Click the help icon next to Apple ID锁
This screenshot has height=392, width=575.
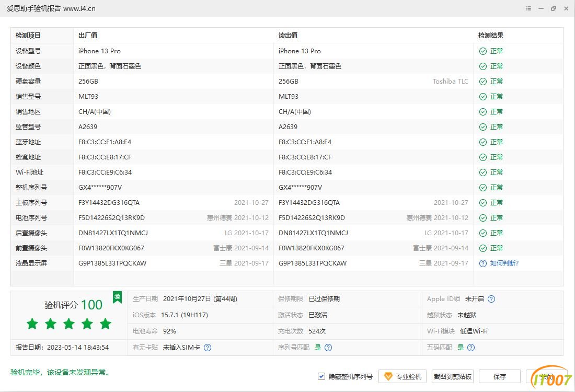tap(491, 299)
